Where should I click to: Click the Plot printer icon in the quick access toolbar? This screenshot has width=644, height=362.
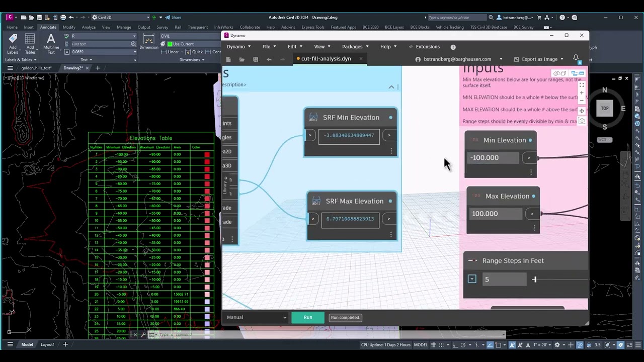coord(63,17)
